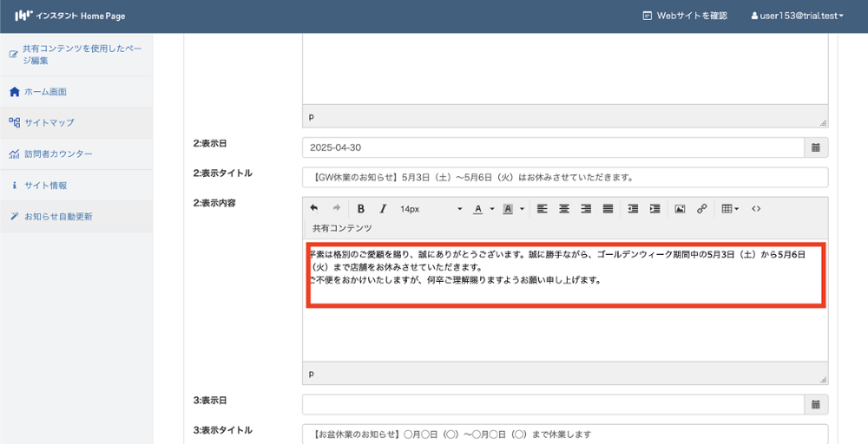Screen dimensions: 868x444
Task: Open サイトマップ in the sidebar
Action: click(x=49, y=122)
